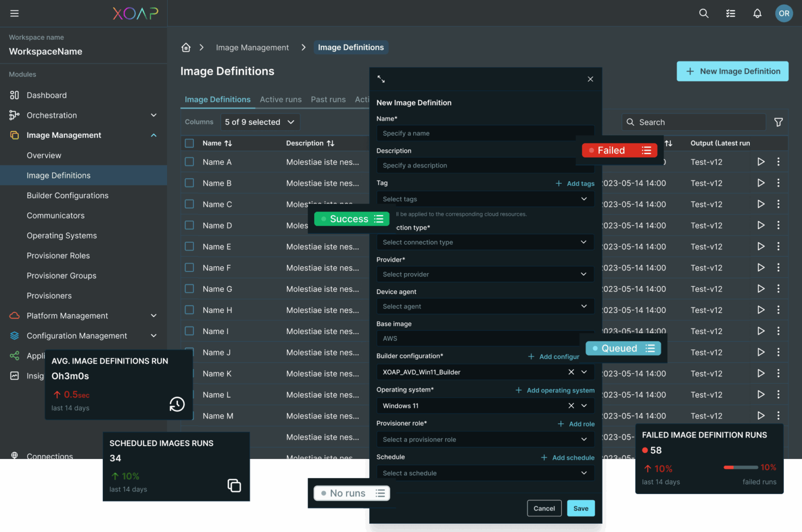
Task: Switch to the Past runs tab
Action: [x=328, y=99]
